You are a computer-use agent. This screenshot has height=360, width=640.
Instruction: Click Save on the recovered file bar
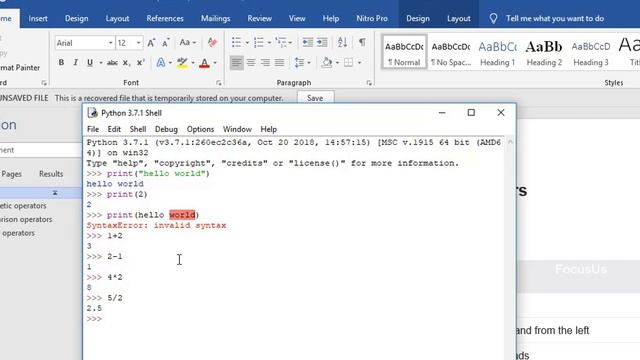[x=315, y=98]
